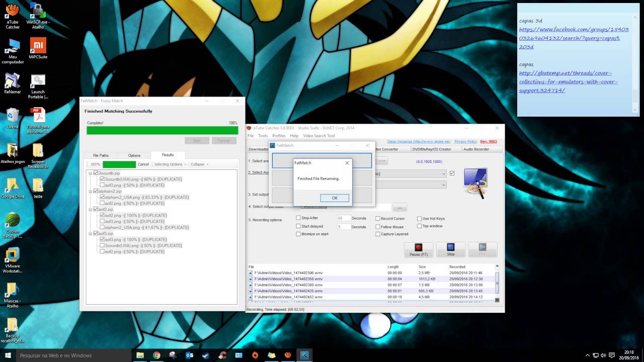
Task: Enable the Start delayed option
Action: (298, 226)
